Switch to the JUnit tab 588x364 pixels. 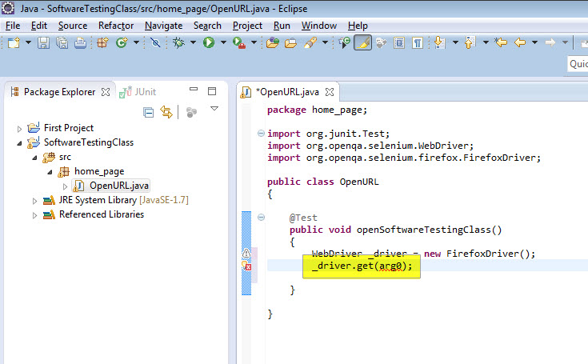click(x=138, y=92)
